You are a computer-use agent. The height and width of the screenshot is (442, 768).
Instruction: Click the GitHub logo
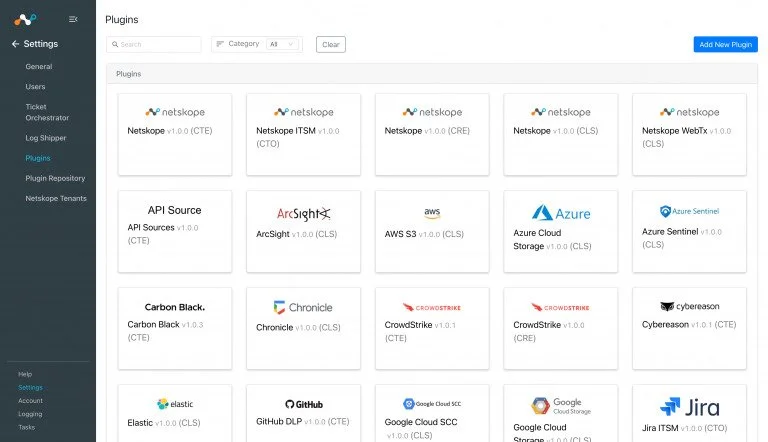pos(304,404)
